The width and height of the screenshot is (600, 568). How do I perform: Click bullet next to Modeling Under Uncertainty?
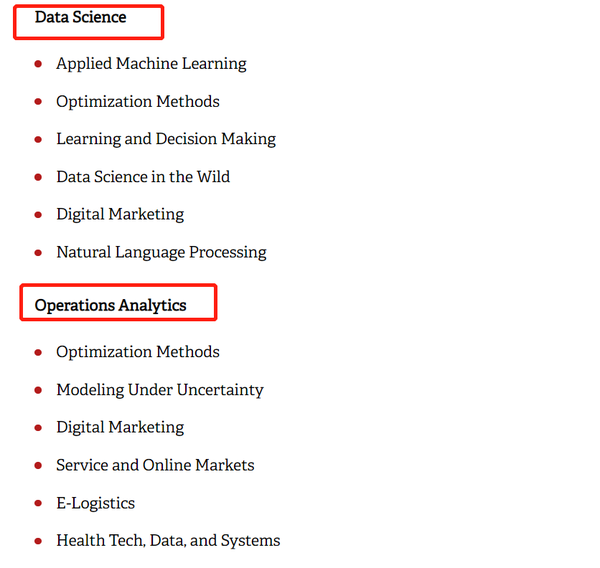coord(38,390)
